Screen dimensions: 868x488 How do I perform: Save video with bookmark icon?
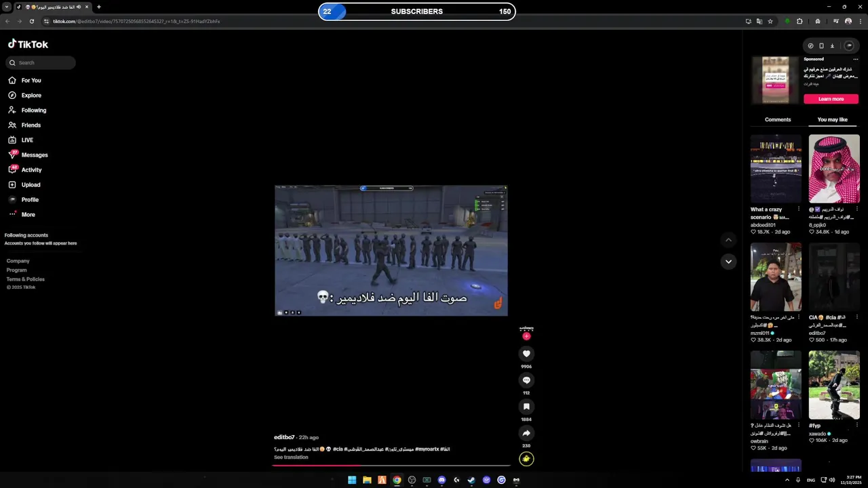coord(526,407)
